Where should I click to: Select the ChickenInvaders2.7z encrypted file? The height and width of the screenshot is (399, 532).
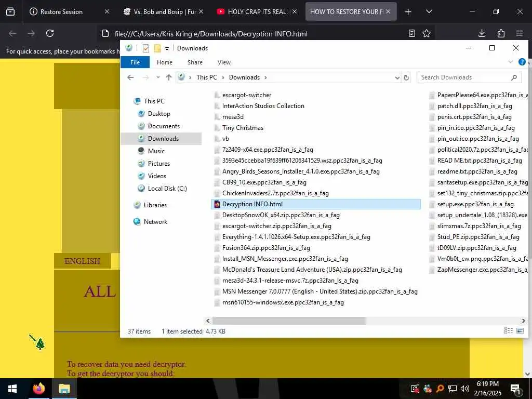[x=275, y=193]
